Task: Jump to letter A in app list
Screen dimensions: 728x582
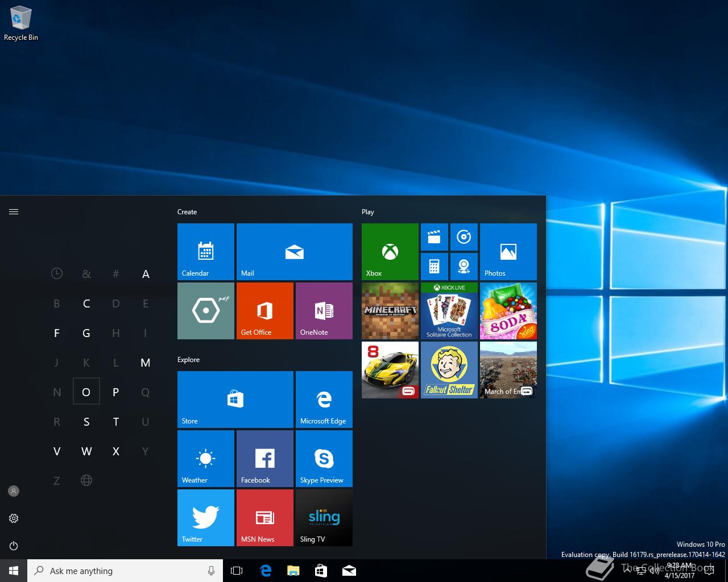Action: (146, 274)
